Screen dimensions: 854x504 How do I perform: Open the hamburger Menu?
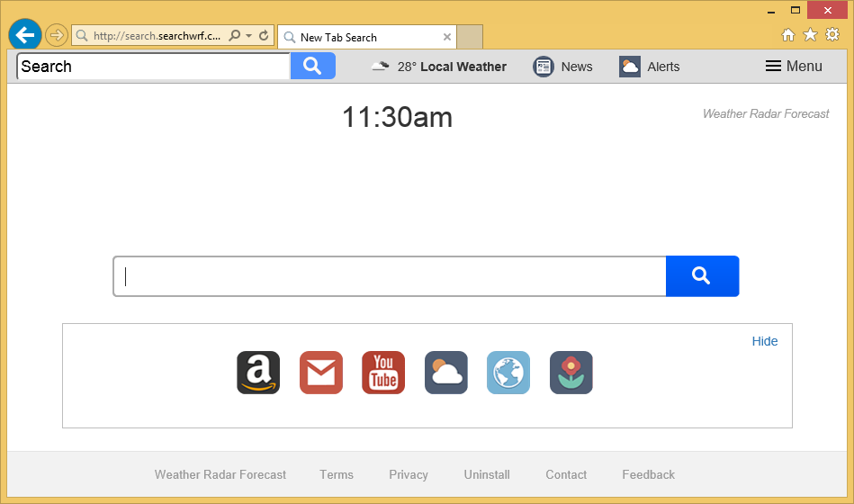click(794, 66)
